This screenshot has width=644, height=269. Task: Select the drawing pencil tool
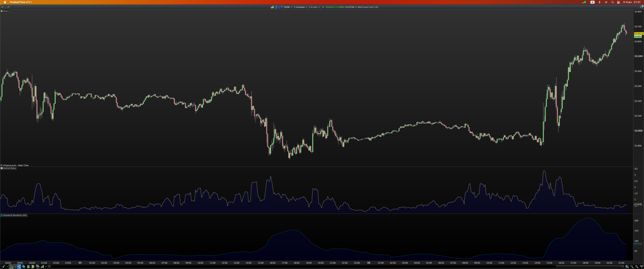point(3,266)
